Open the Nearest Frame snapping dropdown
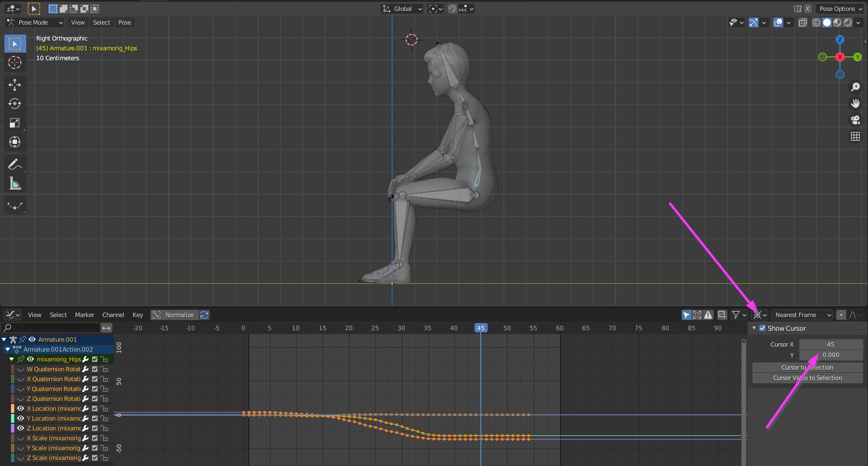Screen dimensions: 868x466 click(802, 315)
